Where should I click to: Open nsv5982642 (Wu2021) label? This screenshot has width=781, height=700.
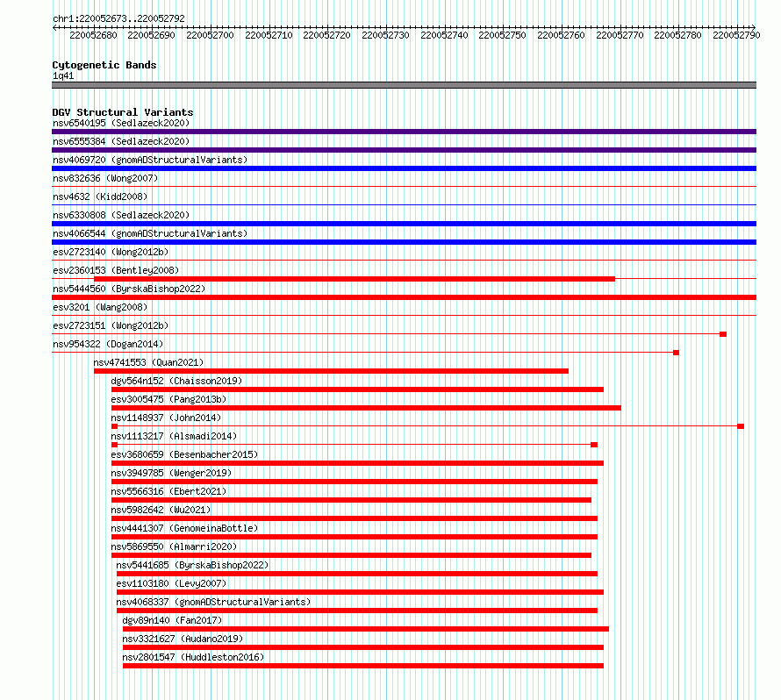161,510
